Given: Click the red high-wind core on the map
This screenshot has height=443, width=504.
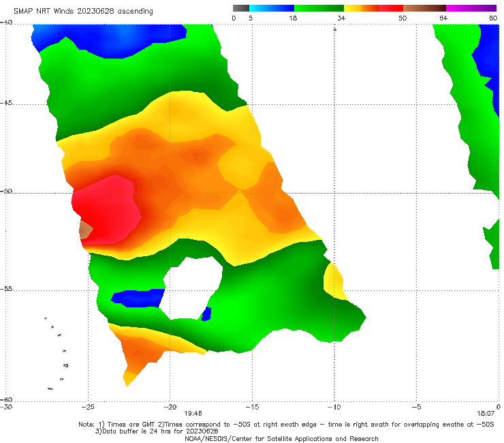Looking at the screenshot, I should coord(108,211).
